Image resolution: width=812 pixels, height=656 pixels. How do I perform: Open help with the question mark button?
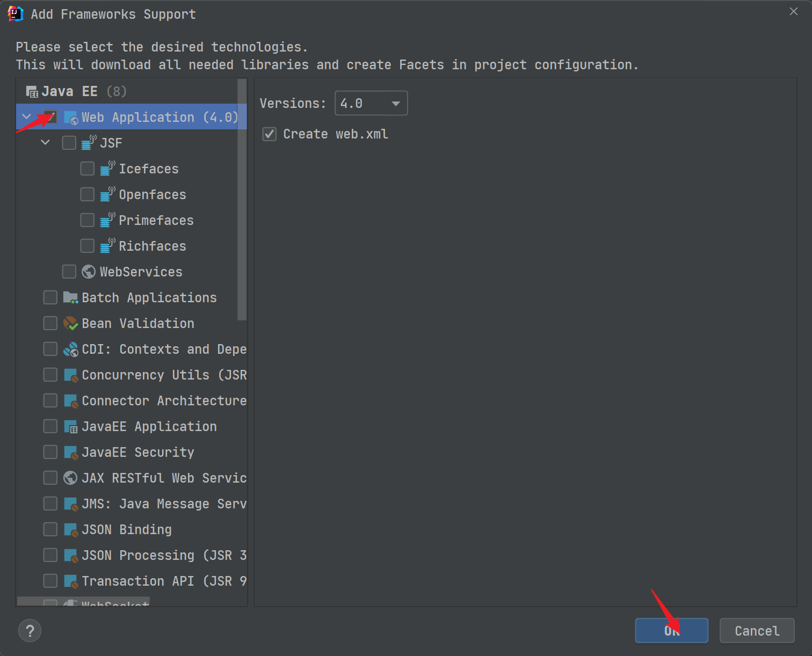coord(30,631)
